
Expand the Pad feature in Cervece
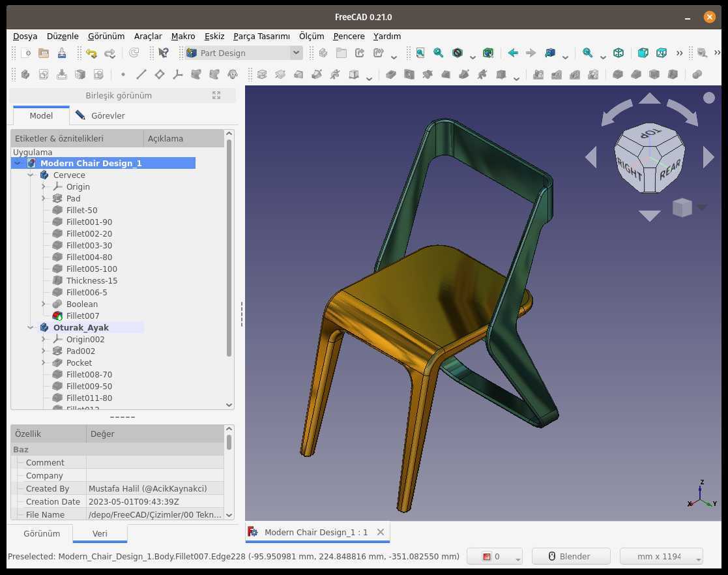tap(44, 198)
